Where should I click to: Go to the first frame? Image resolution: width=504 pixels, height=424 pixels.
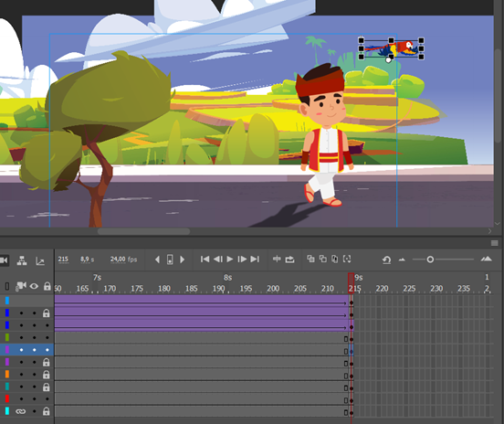click(x=205, y=260)
